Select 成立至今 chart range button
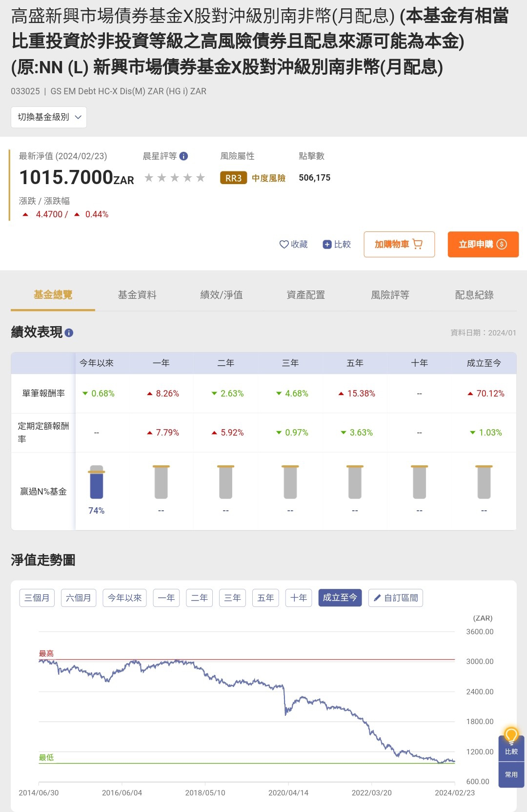This screenshot has width=527, height=812. coord(340,598)
